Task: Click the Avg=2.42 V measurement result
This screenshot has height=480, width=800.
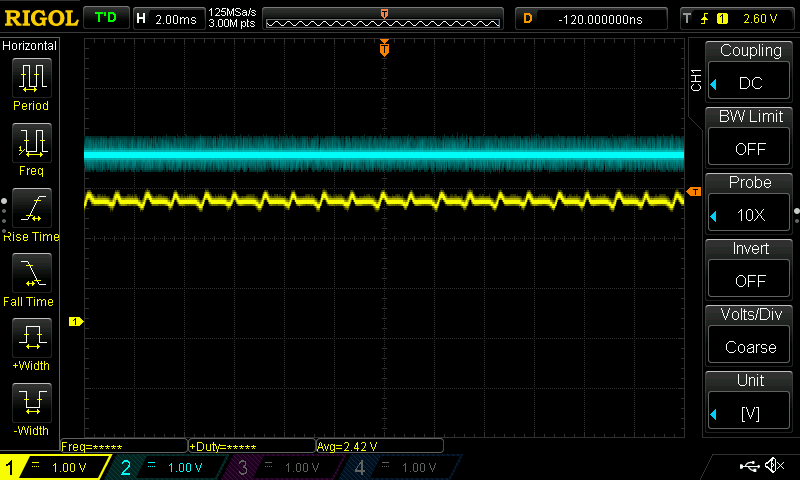Action: point(380,446)
